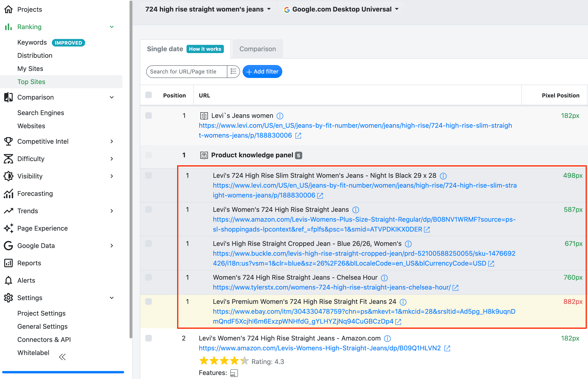Click the Alerts bell icon

coord(8,280)
